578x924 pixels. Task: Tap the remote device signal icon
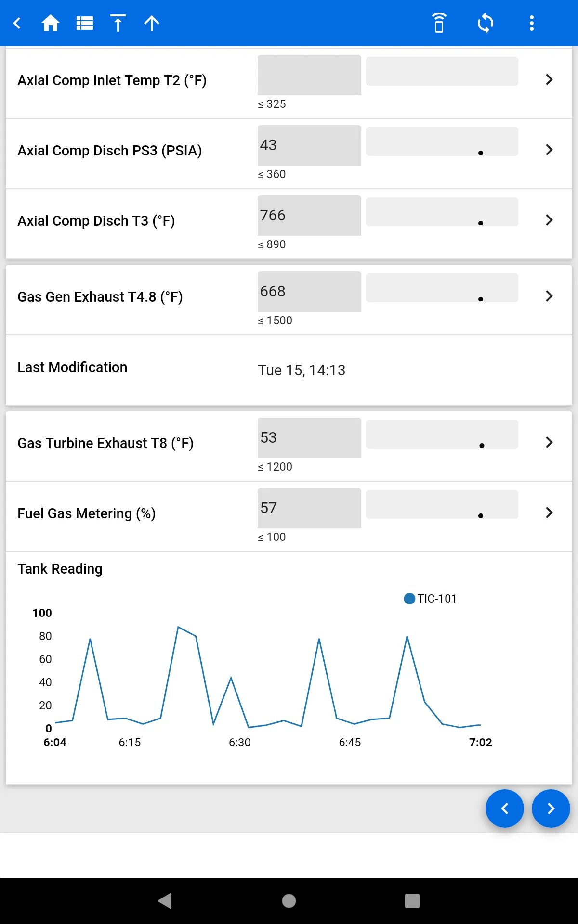439,23
